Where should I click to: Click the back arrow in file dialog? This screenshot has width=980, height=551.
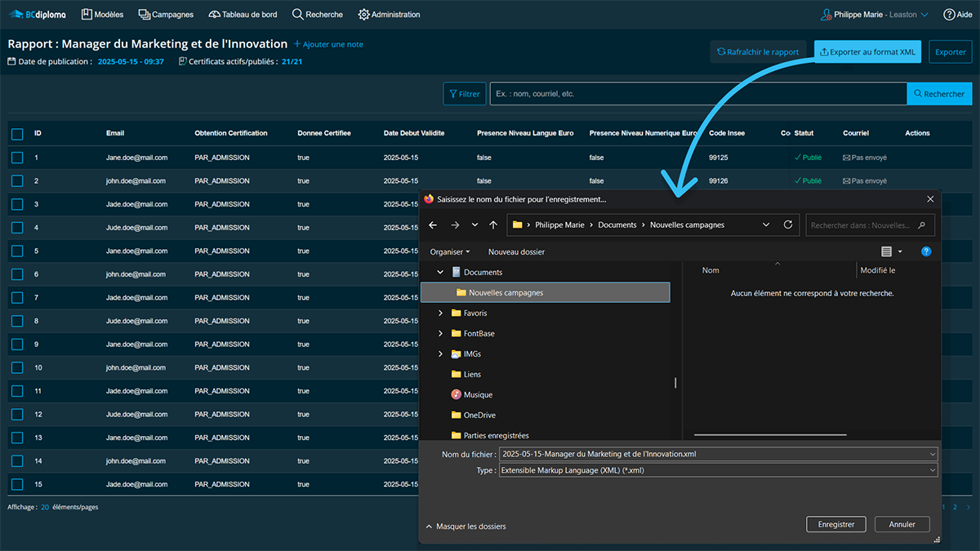point(433,224)
